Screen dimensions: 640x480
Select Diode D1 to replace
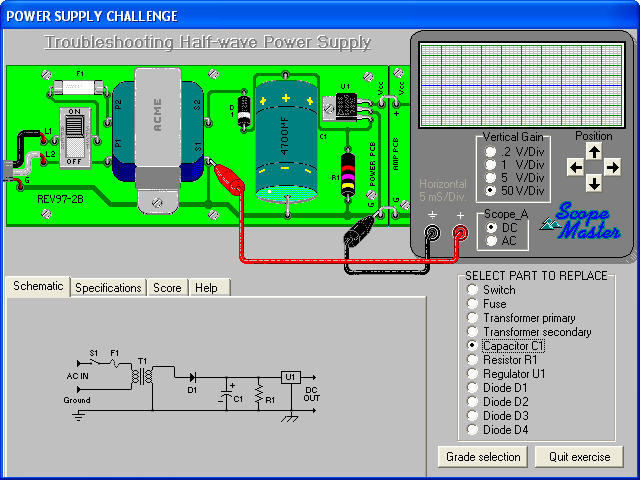coord(498,388)
